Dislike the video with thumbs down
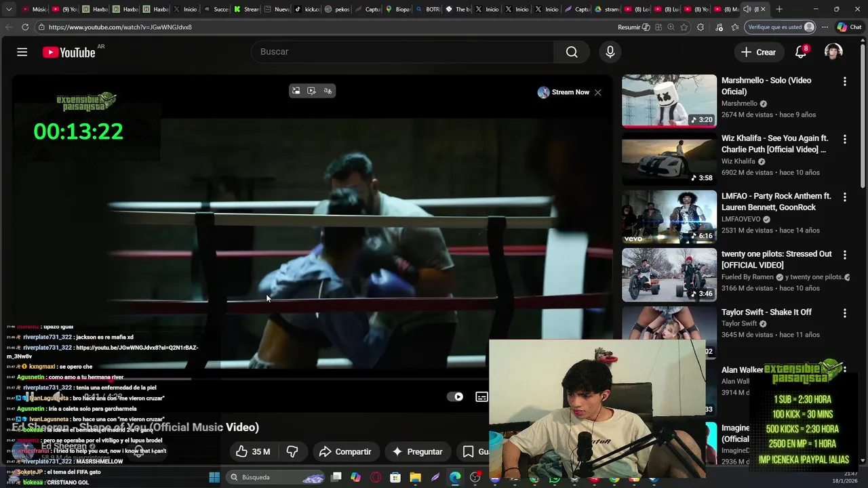This screenshot has height=488, width=868. [x=292, y=451]
